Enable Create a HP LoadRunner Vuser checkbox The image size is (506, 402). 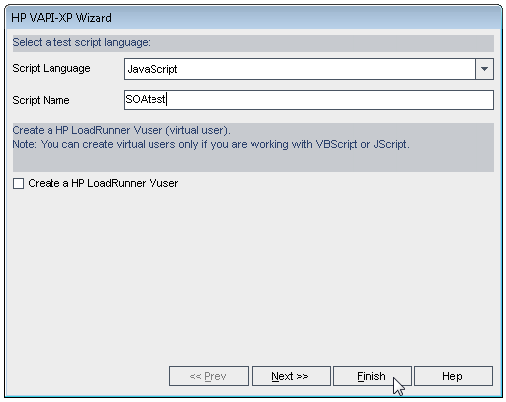[18, 183]
